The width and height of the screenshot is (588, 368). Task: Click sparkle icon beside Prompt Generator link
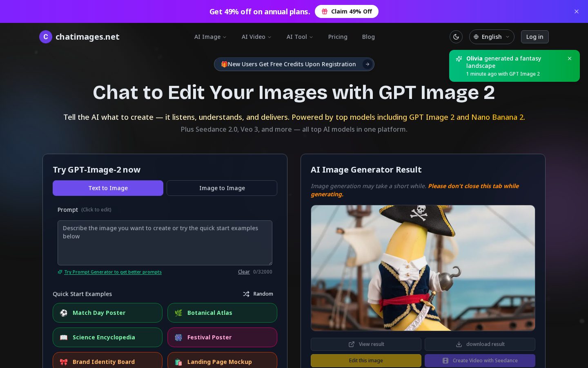pyautogui.click(x=60, y=272)
